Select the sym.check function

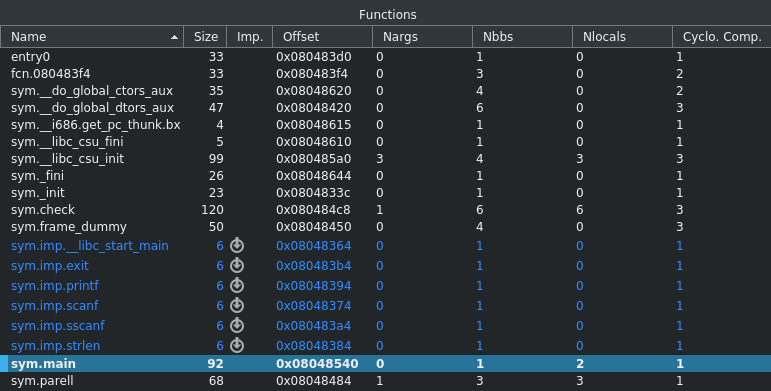pyautogui.click(x=386, y=210)
